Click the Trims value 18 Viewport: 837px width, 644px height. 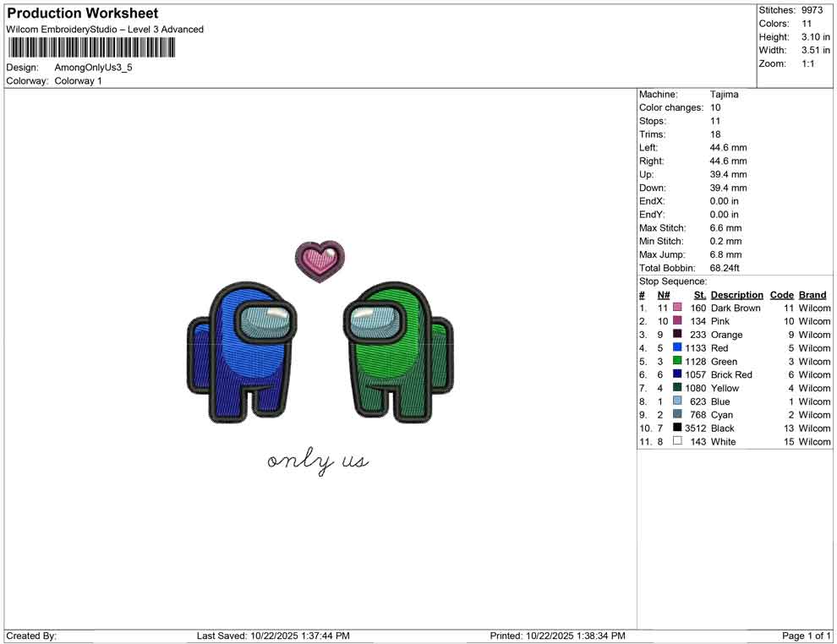point(715,134)
